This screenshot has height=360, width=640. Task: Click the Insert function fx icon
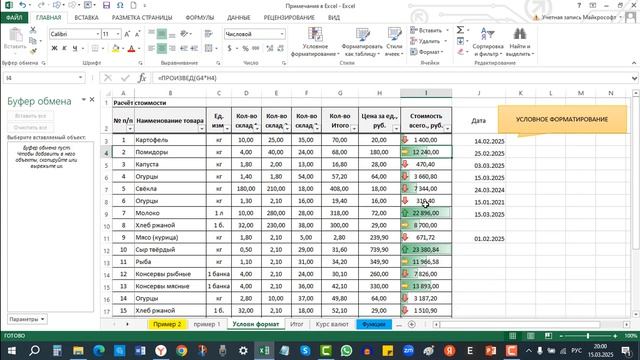[x=142, y=78]
